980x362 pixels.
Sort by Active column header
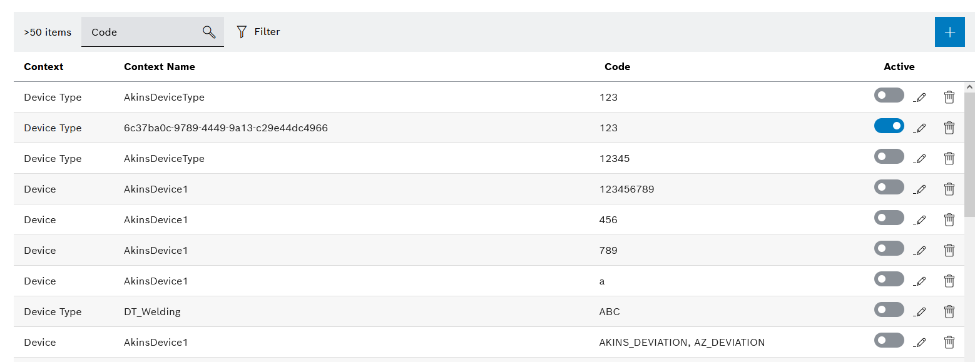tap(899, 67)
